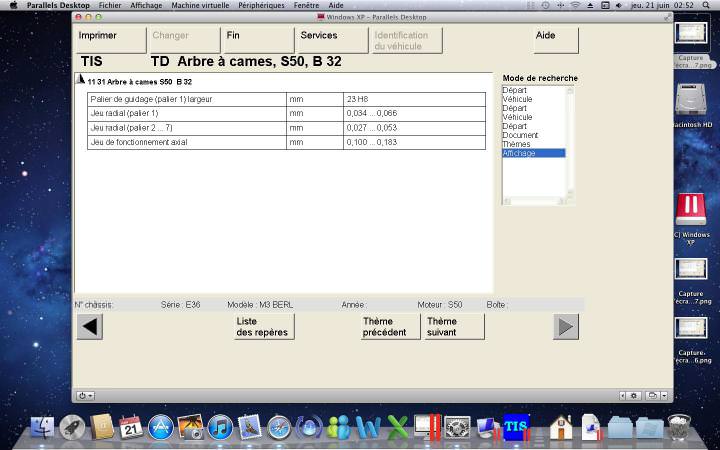The width and height of the screenshot is (720, 450).
Task: Click the Palier de guidage (palier 1) largeur cell
Action: [187, 99]
